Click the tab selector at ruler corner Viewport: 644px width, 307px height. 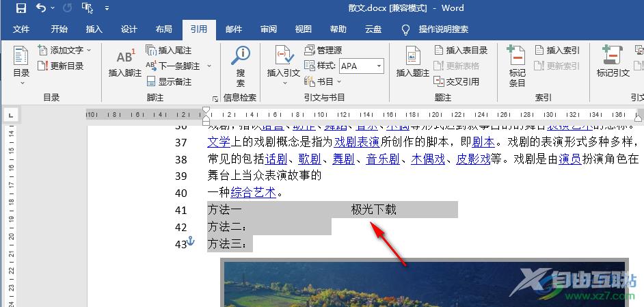pyautogui.click(x=10, y=116)
